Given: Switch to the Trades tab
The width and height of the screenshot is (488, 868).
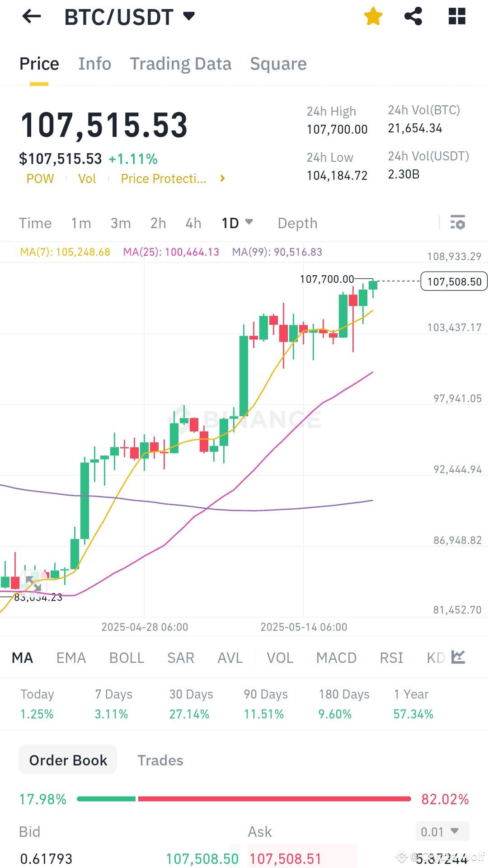Looking at the screenshot, I should (160, 760).
